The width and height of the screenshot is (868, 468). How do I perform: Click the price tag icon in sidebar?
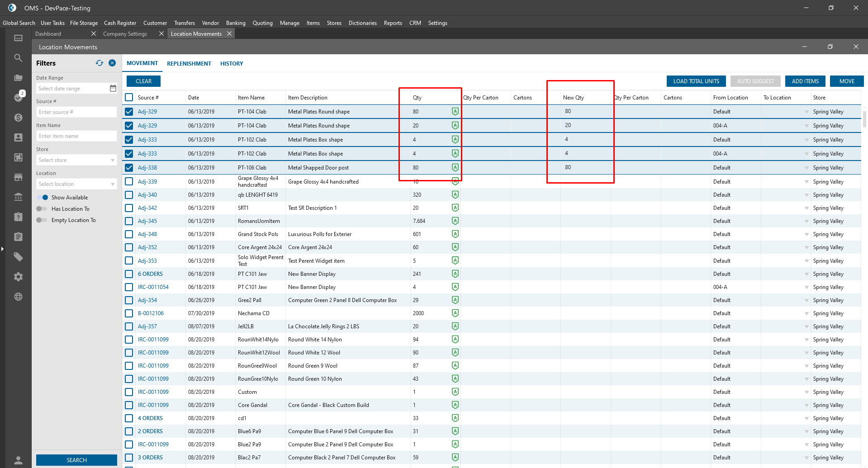coord(18,257)
